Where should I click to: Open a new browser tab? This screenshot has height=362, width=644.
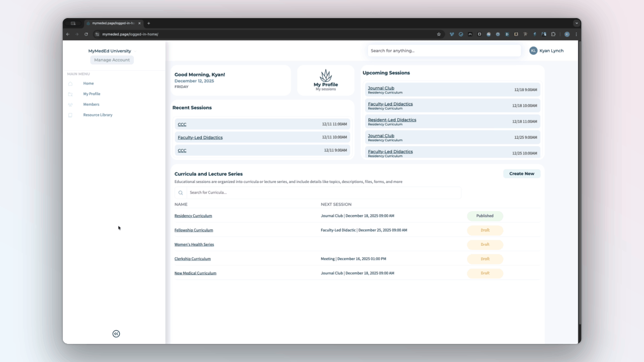coord(148,23)
